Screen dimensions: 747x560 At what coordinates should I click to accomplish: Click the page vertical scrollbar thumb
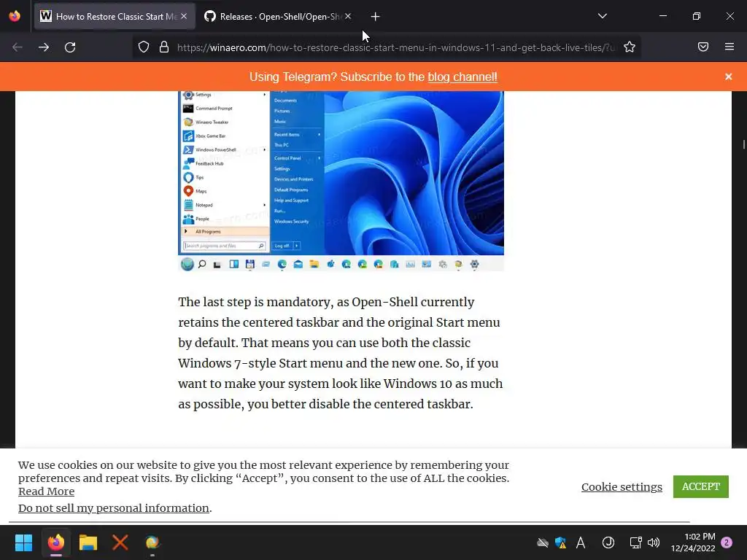point(743,144)
